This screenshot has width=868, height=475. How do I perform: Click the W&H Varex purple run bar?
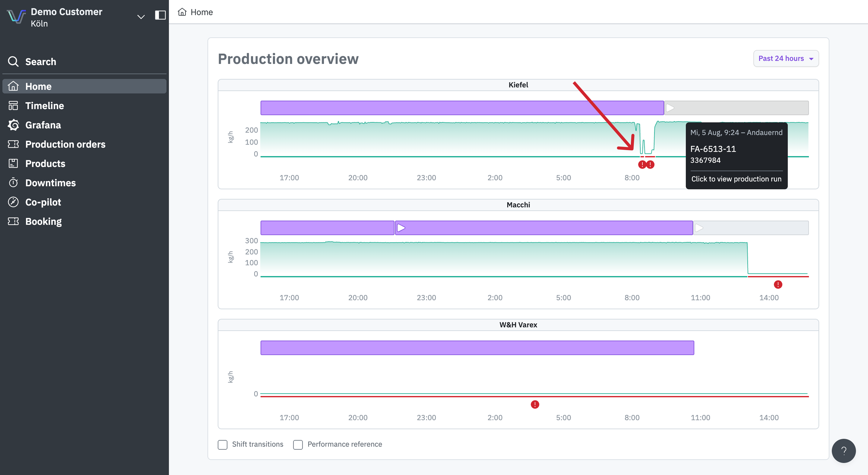tap(477, 348)
